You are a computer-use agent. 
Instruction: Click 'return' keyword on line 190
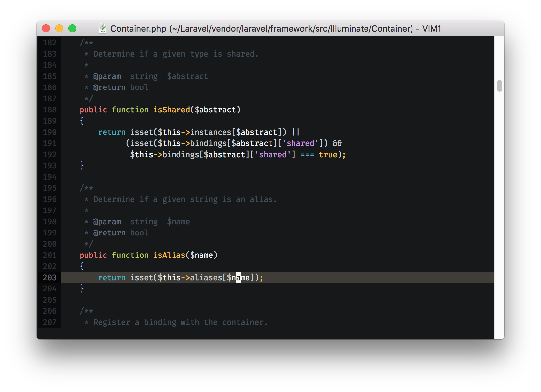[112, 132]
